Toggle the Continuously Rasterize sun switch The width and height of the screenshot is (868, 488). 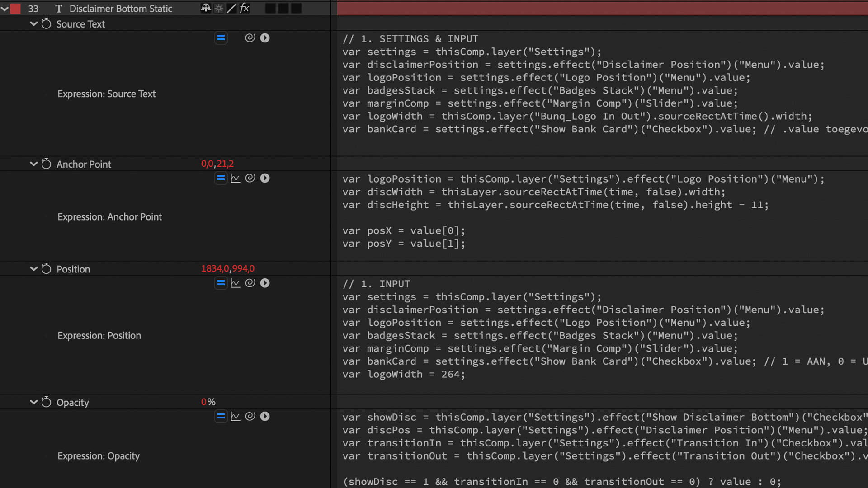219,8
